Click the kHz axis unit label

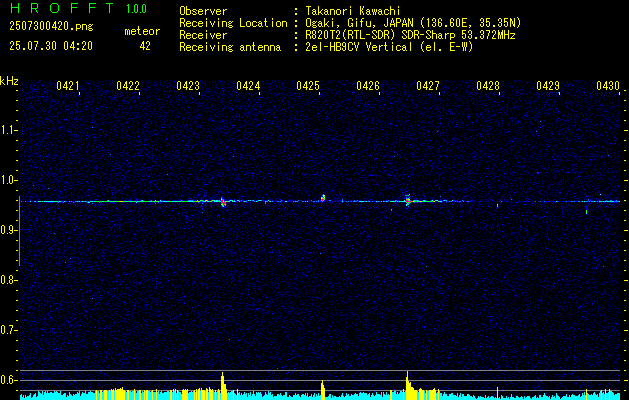pos(9,81)
